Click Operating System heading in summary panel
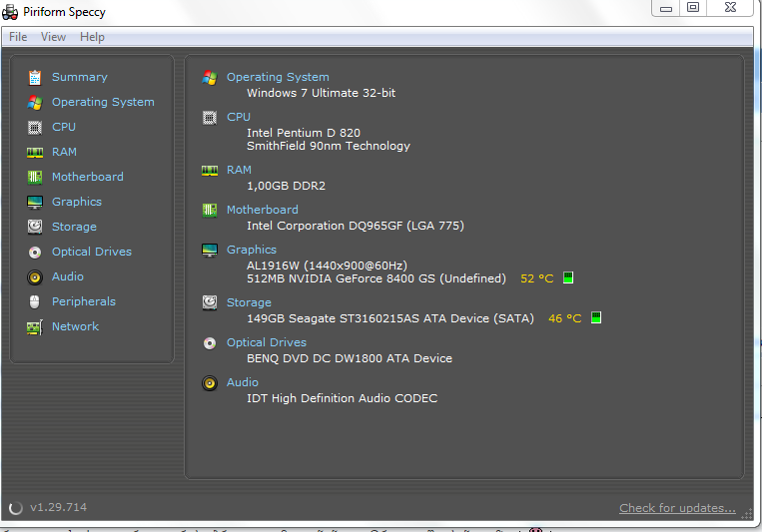Screen dimensions: 762x532 [x=278, y=77]
